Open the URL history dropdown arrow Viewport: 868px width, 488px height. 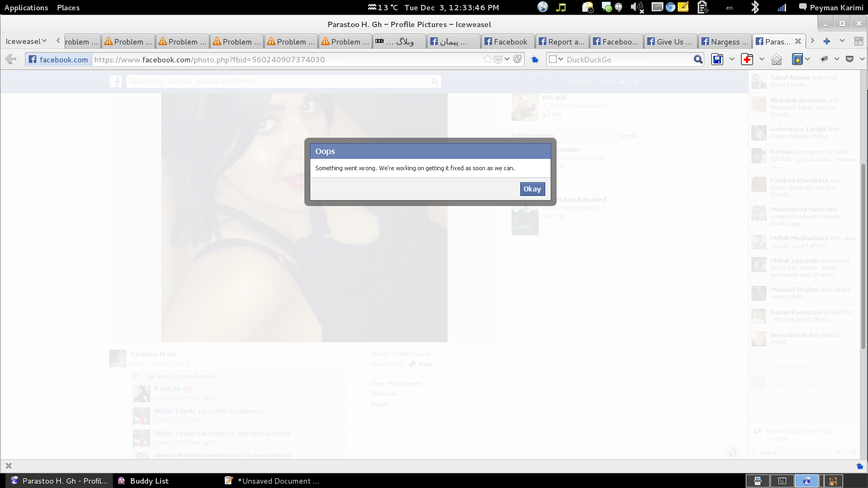tap(507, 59)
